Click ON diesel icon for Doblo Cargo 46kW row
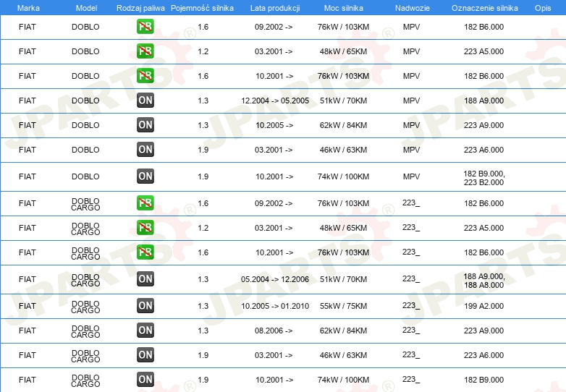The image size is (566, 392). click(x=145, y=355)
